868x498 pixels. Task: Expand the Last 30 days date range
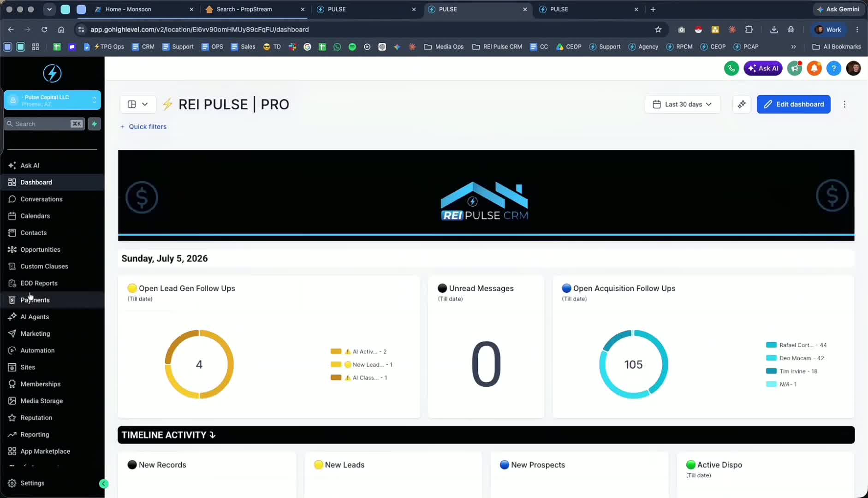tap(683, 104)
